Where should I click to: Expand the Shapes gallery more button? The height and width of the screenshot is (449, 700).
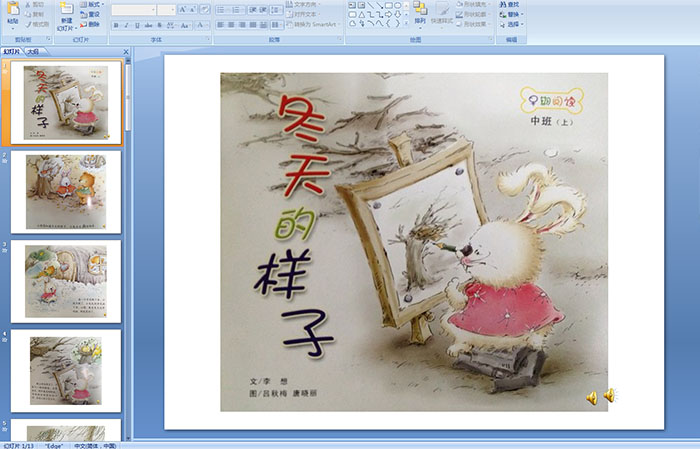(406, 22)
